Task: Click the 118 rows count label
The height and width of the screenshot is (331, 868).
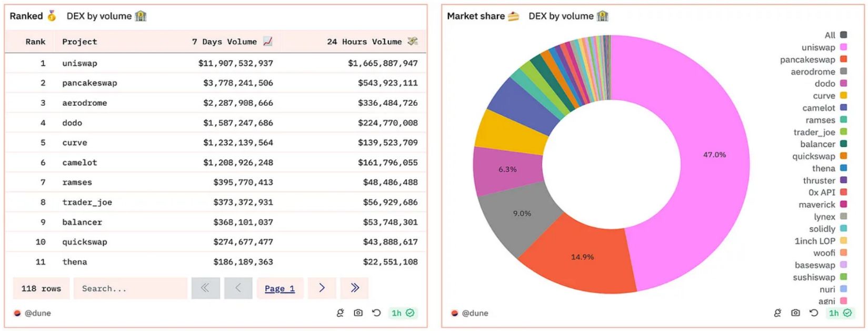Action: [41, 288]
